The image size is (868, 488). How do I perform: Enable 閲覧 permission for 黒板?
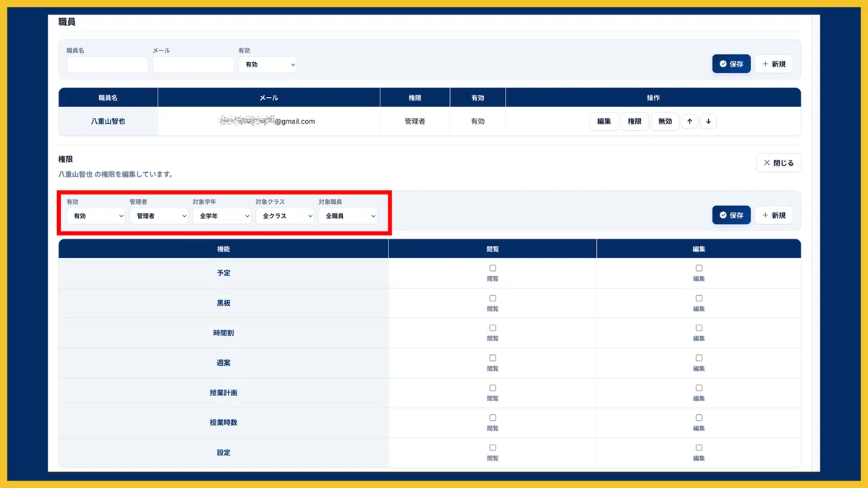pos(493,298)
